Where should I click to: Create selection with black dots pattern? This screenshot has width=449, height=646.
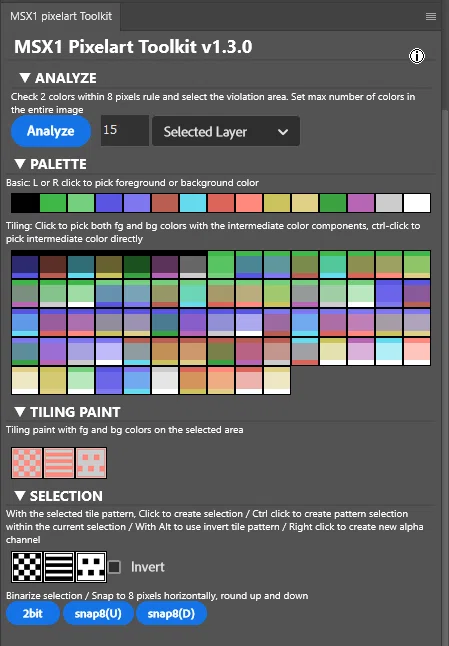pyautogui.click(x=91, y=567)
